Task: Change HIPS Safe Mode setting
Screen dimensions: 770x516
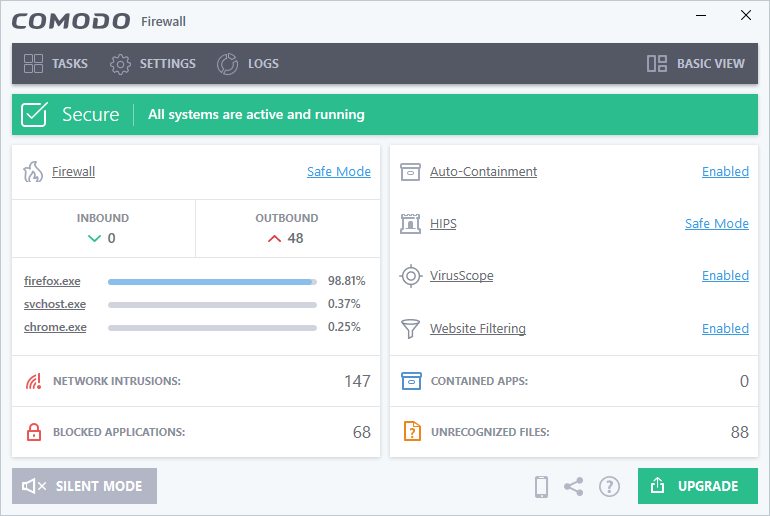Action: (717, 224)
